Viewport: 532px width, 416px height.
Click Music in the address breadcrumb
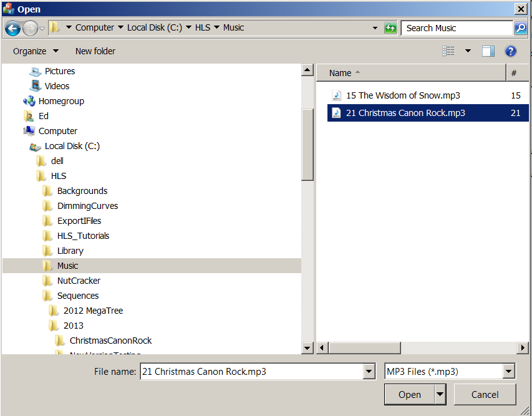click(x=233, y=27)
